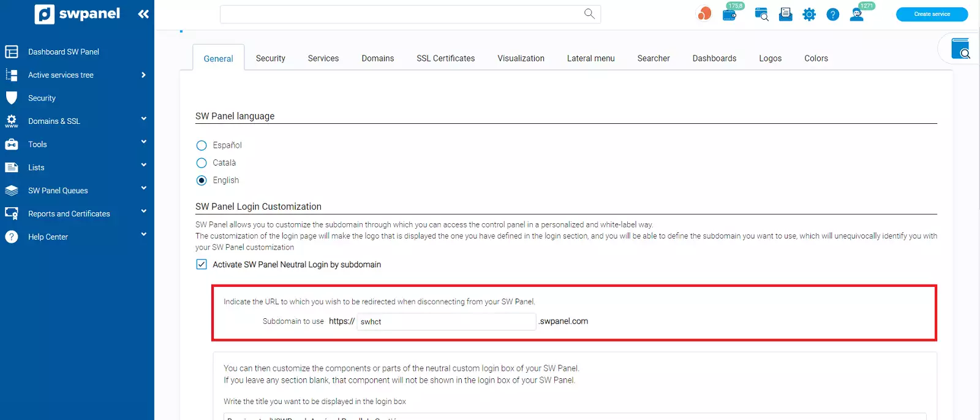
Task: Switch to the SSL Certificates tab
Action: tap(445, 58)
